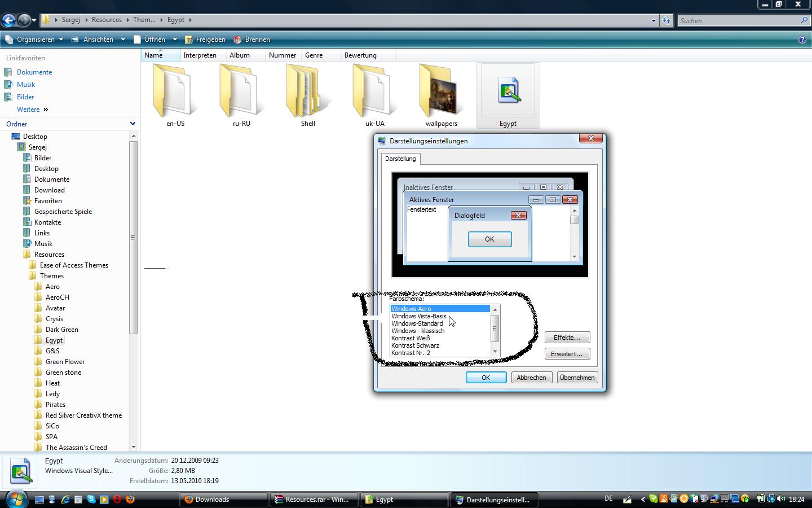Launch Internet Explorer from quick launch
The height and width of the screenshot is (508, 812).
pyautogui.click(x=65, y=500)
